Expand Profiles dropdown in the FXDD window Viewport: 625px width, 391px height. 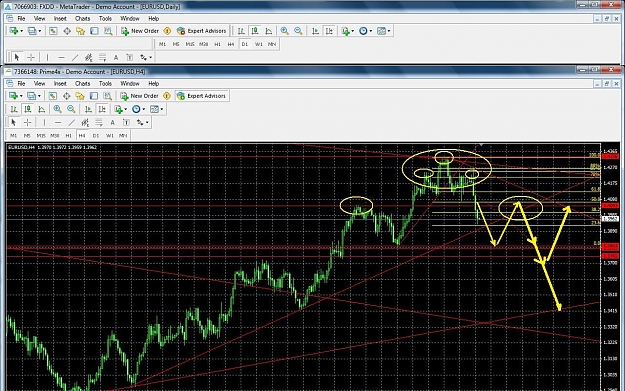[x=40, y=31]
